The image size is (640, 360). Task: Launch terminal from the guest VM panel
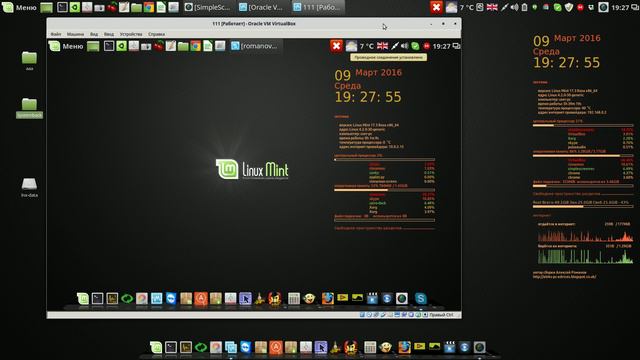109,46
